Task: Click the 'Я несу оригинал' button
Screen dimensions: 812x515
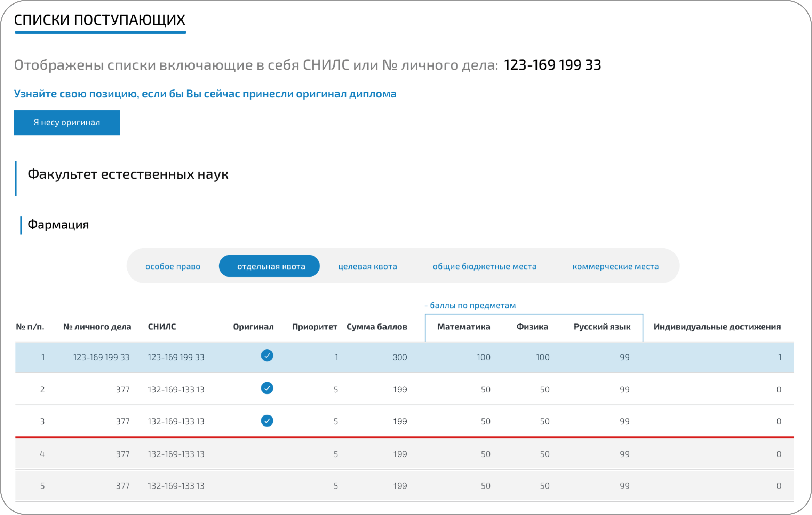Action: [67, 123]
